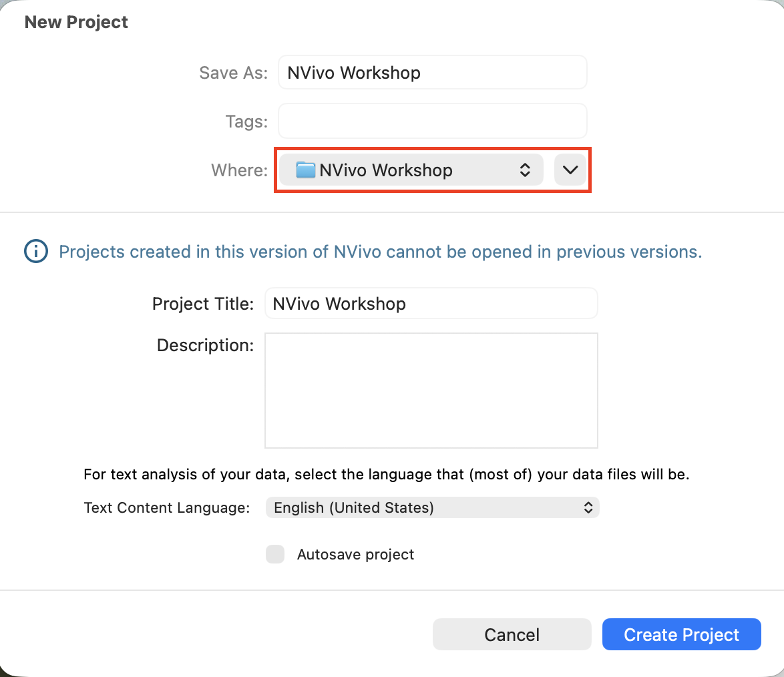Click the text analysis language instruction
The height and width of the screenshot is (677, 784).
tap(387, 474)
